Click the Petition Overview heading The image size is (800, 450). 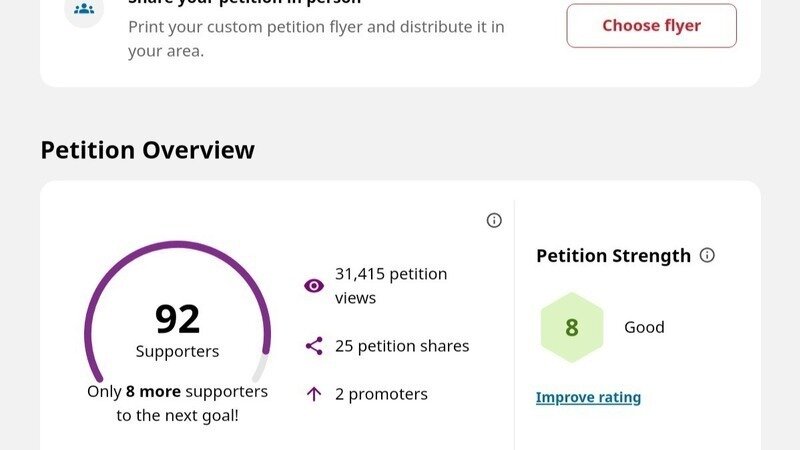[147, 150]
